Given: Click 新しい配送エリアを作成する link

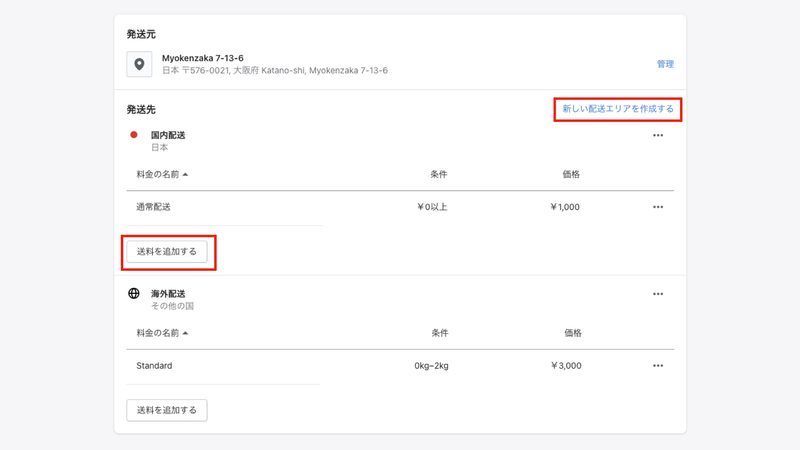Looking at the screenshot, I should coord(618,109).
